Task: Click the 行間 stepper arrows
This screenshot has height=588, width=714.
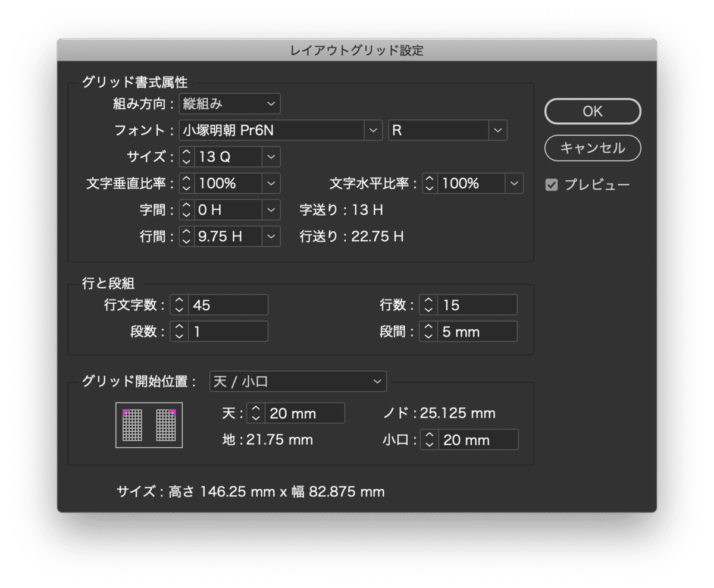Action: coord(186,236)
